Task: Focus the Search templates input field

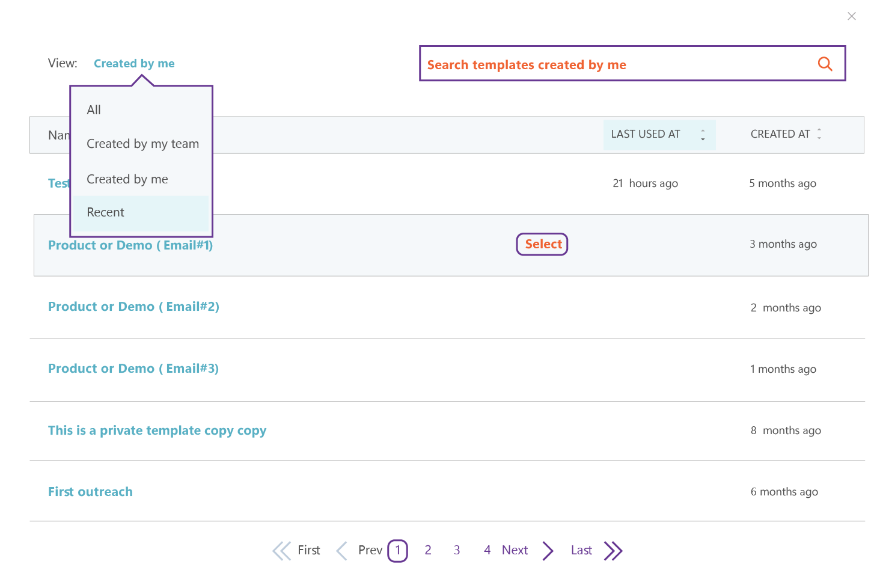Action: click(x=613, y=64)
